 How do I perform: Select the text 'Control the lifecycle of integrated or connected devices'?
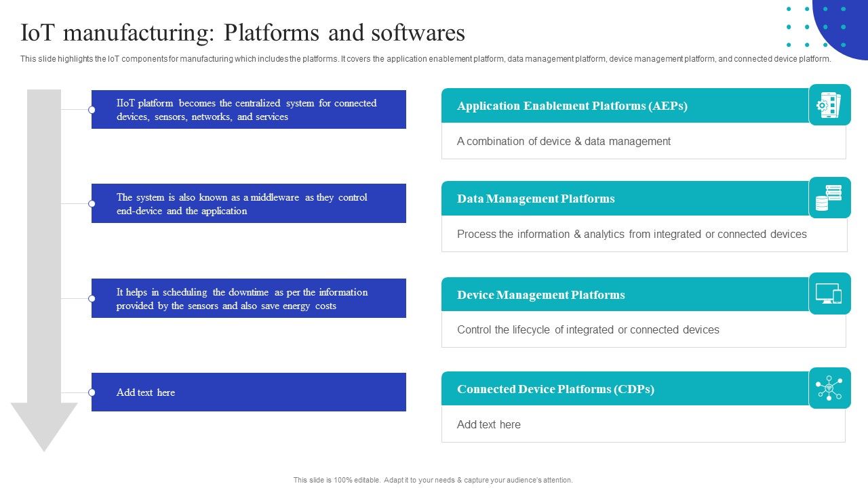point(588,329)
